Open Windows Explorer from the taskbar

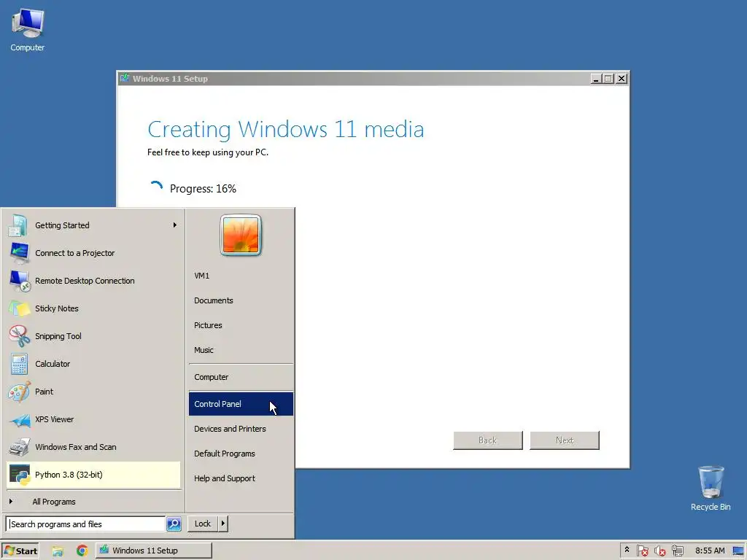(58, 551)
